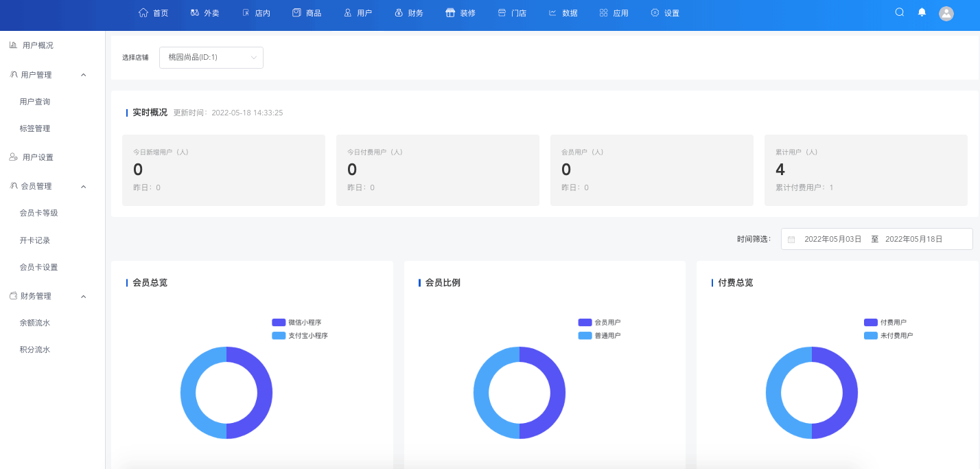
Task: Open 会员卡等级 sidebar page
Action: pyautogui.click(x=38, y=213)
